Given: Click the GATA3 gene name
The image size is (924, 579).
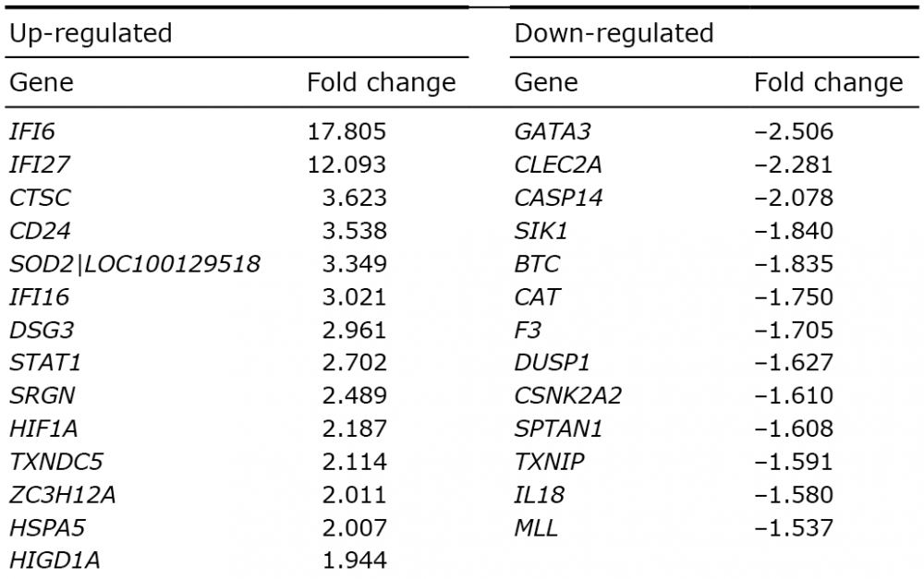Looking at the screenshot, I should point(553,131).
